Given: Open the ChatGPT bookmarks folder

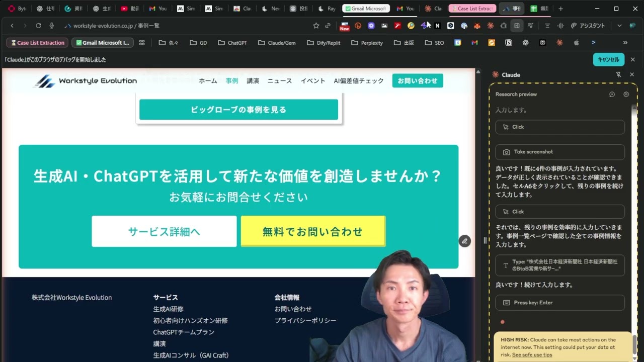Looking at the screenshot, I should 232,43.
